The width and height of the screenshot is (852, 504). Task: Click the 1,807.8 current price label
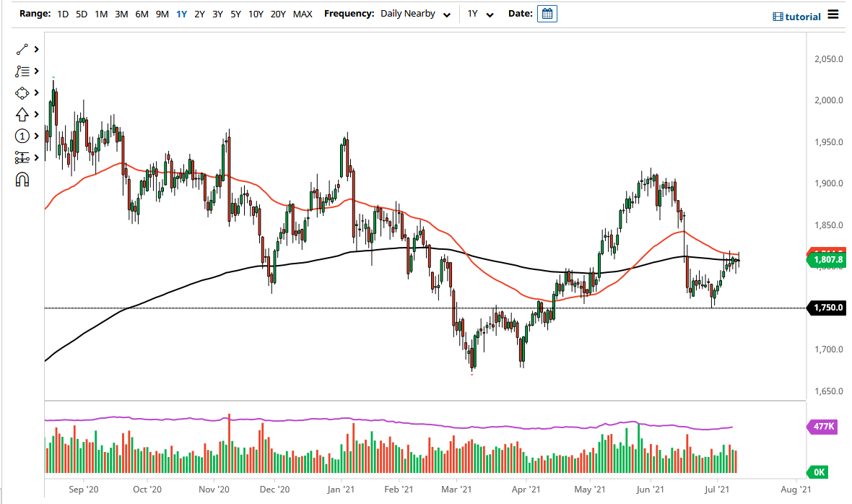(x=827, y=260)
